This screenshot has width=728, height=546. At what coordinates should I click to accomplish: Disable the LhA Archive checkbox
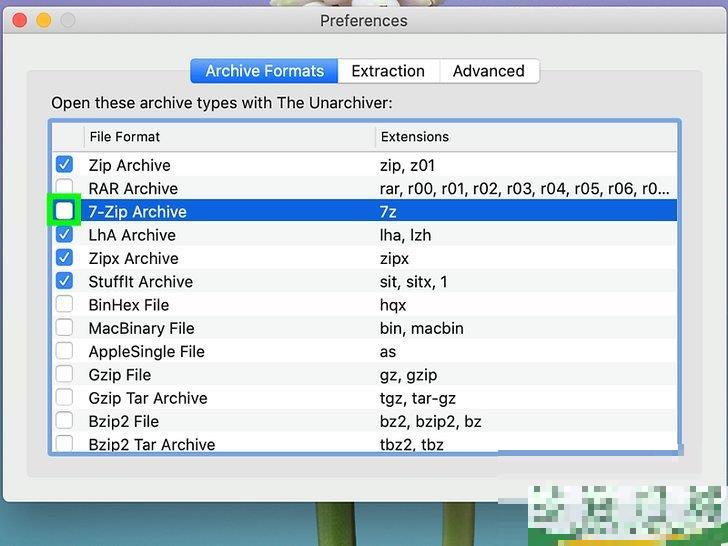click(x=65, y=235)
